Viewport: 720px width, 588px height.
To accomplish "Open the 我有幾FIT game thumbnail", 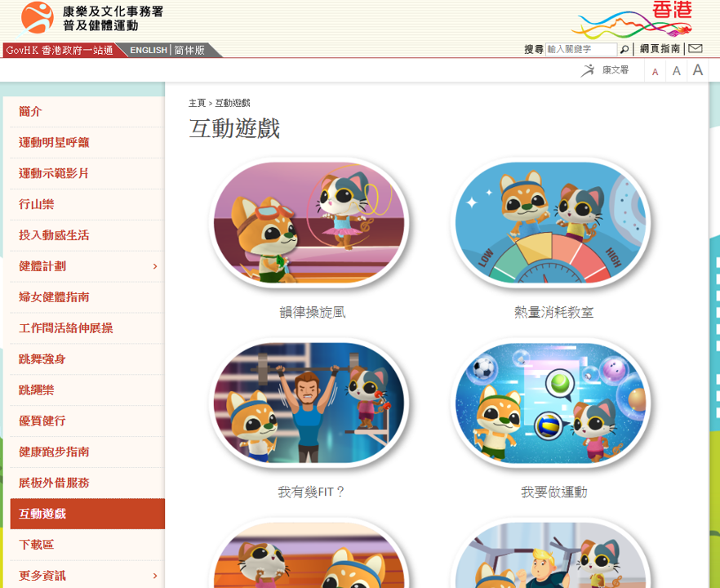I will pos(311,403).
